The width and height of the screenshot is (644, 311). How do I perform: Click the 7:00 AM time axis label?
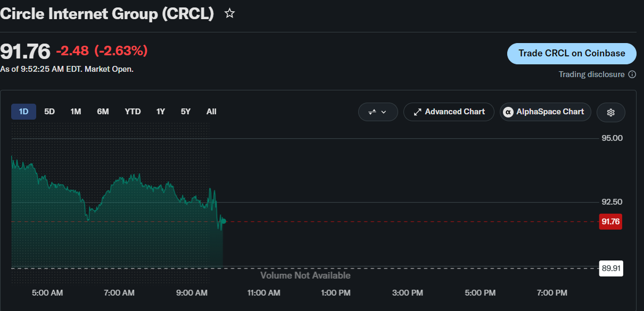pos(119,293)
